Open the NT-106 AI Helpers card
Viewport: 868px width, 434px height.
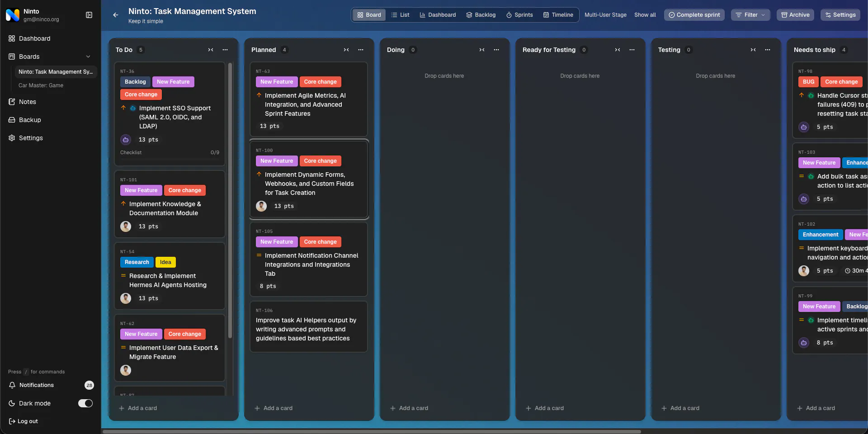309,326
